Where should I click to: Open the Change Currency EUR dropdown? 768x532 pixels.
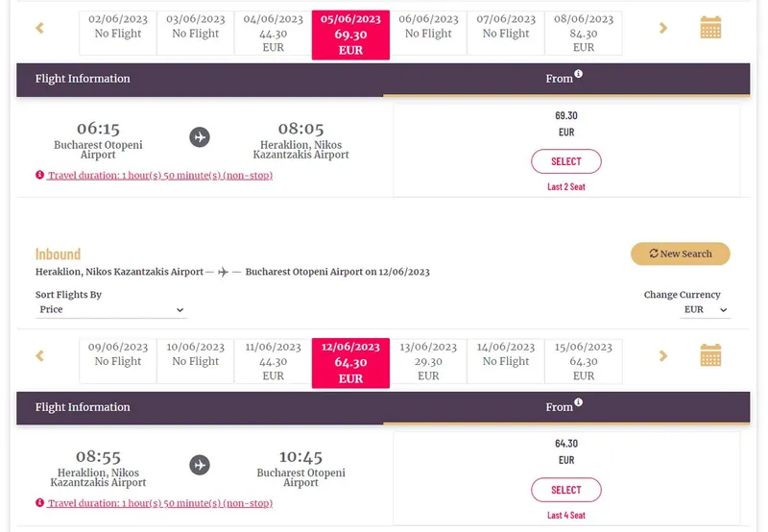[705, 309]
